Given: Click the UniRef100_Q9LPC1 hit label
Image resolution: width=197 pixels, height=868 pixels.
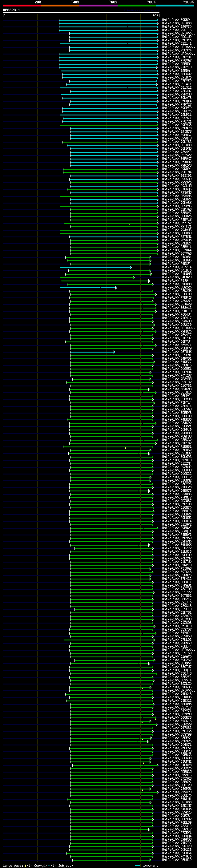Looking at the screenshot, I should (x=177, y=115).
